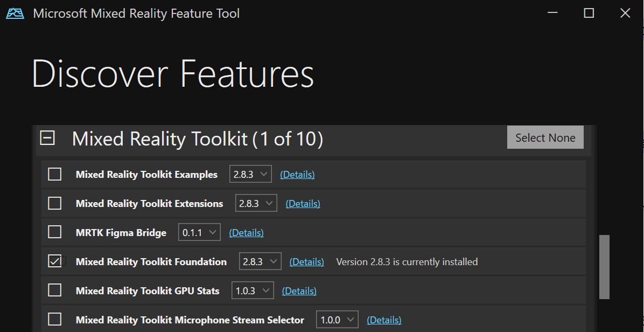Open version dropdown for Toolkit Examples
644x332 pixels.
coord(250,174)
